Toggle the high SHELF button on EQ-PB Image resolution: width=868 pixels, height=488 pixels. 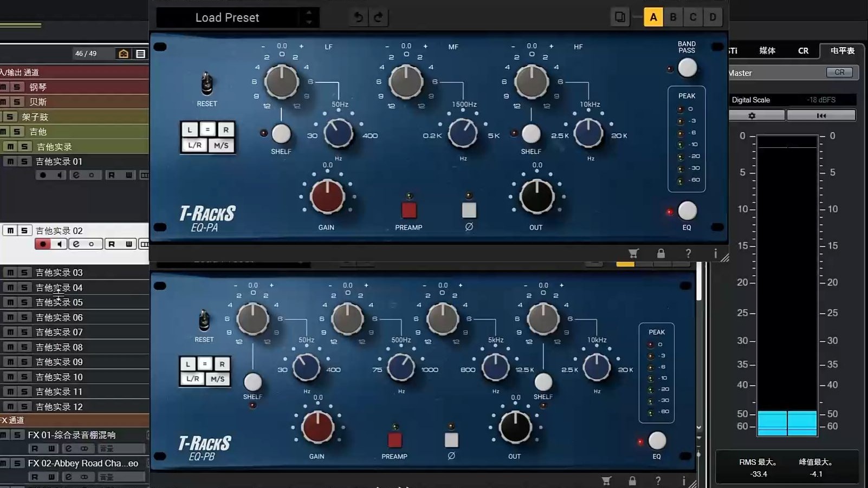click(543, 382)
